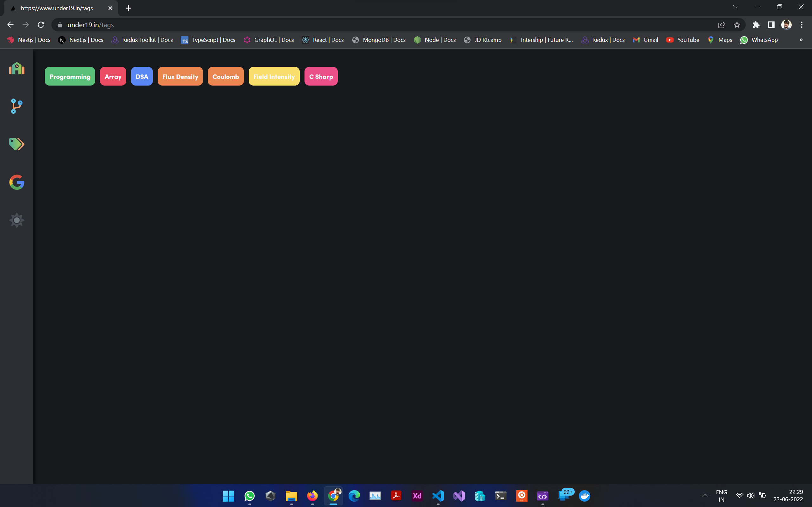Image resolution: width=812 pixels, height=507 pixels.
Task: Select the Programming tag
Action: click(70, 76)
